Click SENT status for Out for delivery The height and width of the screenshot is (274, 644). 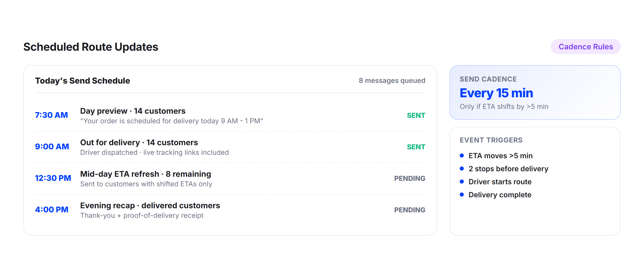[416, 147]
